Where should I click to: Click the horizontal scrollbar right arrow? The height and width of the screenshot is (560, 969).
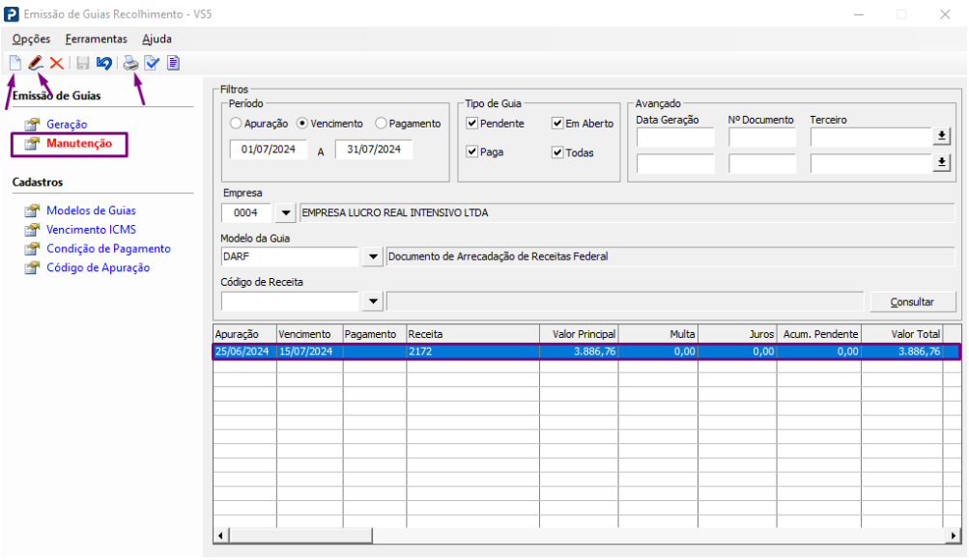click(x=954, y=535)
